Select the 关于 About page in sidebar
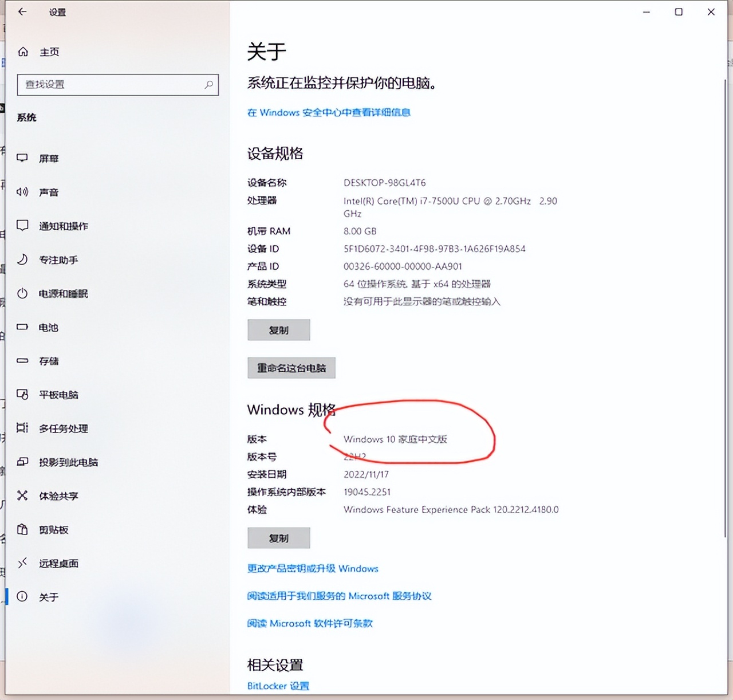This screenshot has height=700, width=733. click(49, 597)
